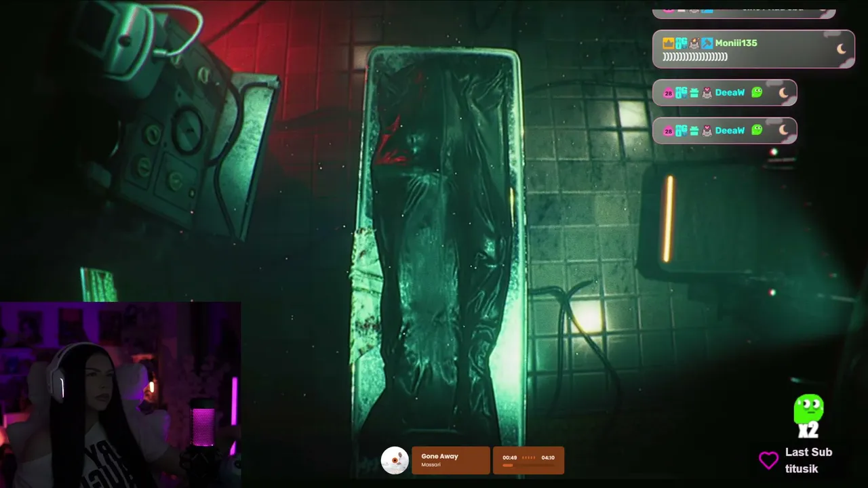The height and width of the screenshot is (488, 868).
Task: Click the green blob emote in the lower DeeaW message
Action: tap(757, 130)
